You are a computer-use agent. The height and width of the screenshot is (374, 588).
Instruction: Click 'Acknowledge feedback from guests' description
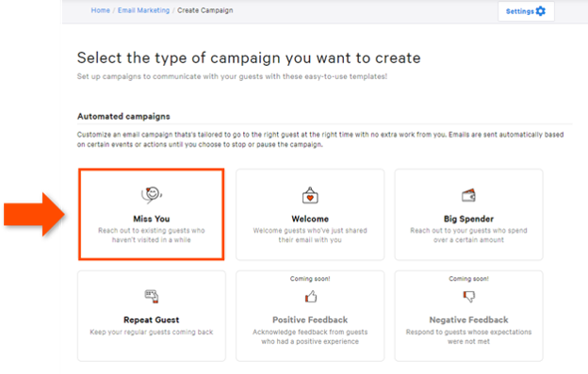310,336
